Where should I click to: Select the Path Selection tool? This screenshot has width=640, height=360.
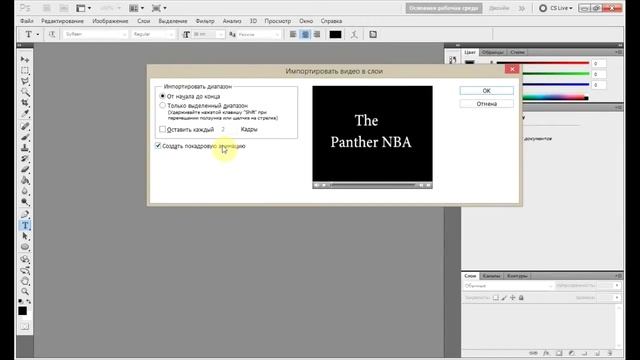tap(25, 236)
